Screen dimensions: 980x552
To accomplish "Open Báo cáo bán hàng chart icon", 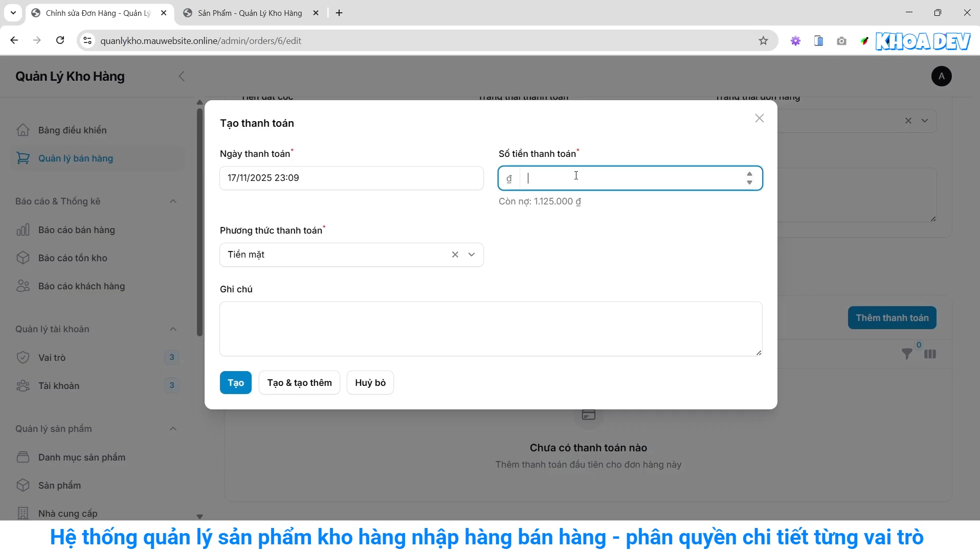I will pyautogui.click(x=23, y=230).
